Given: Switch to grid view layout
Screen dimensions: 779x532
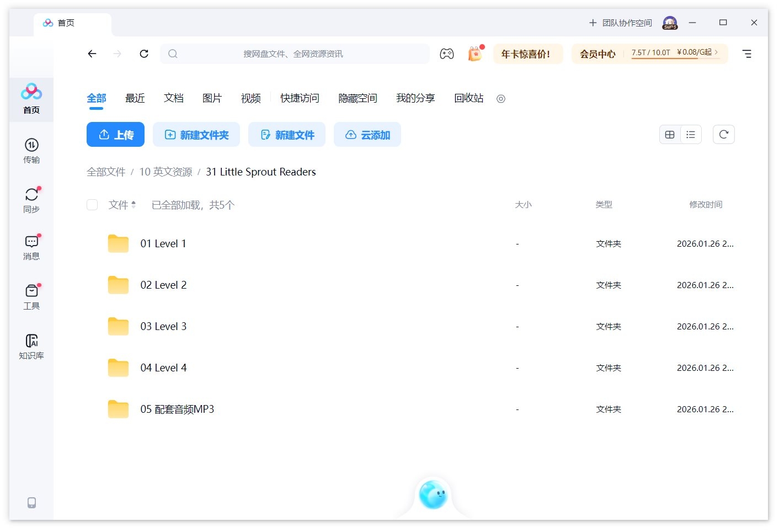Looking at the screenshot, I should tap(669, 134).
